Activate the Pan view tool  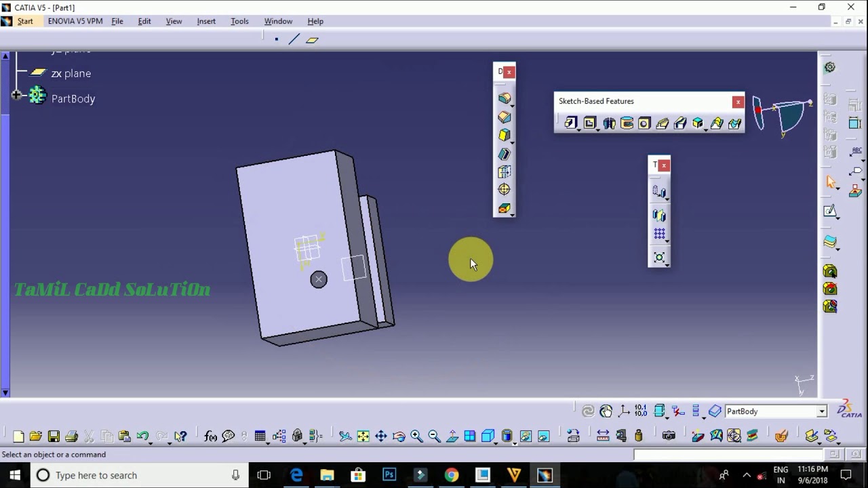click(380, 436)
